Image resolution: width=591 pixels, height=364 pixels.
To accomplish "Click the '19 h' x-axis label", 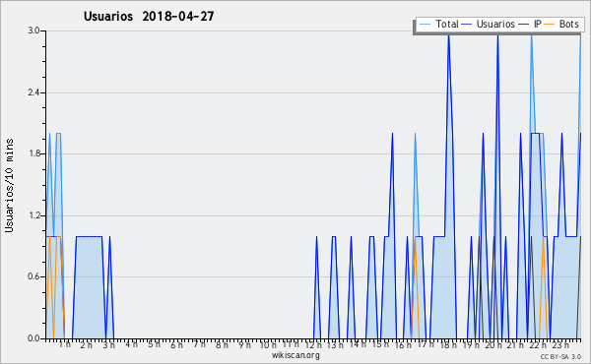I will click(471, 344).
